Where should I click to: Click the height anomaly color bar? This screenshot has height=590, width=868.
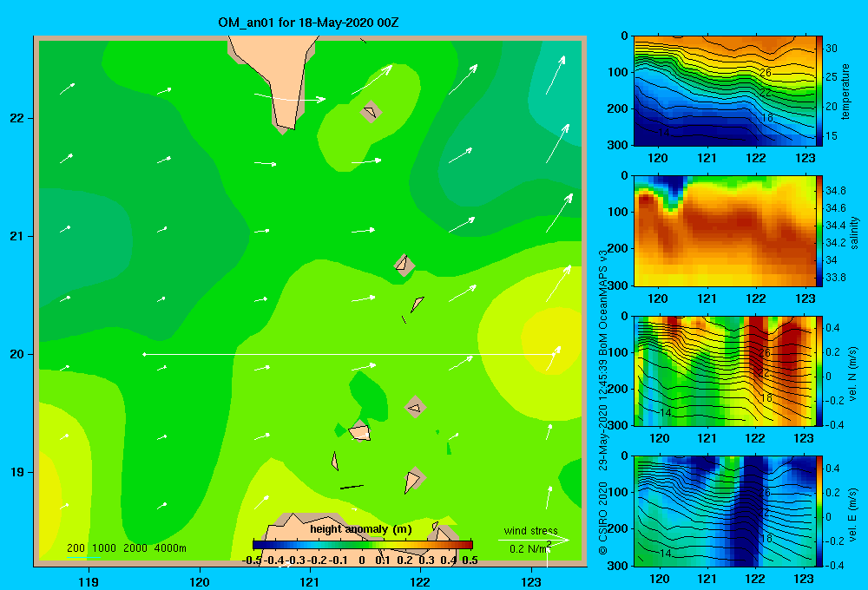click(363, 545)
